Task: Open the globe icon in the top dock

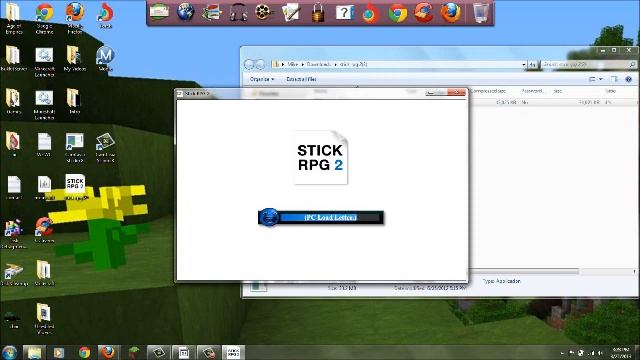Action: click(185, 11)
